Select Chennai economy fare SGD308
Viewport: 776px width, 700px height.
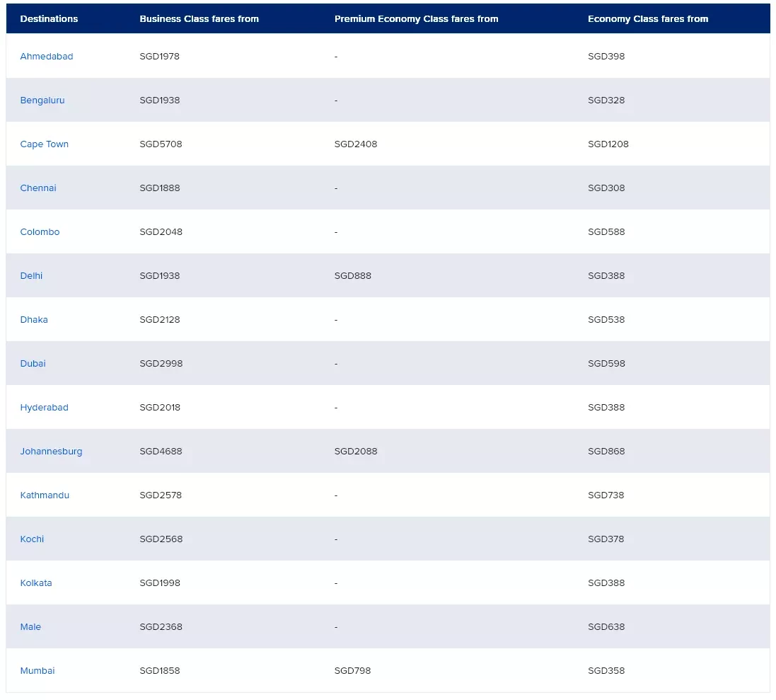606,188
